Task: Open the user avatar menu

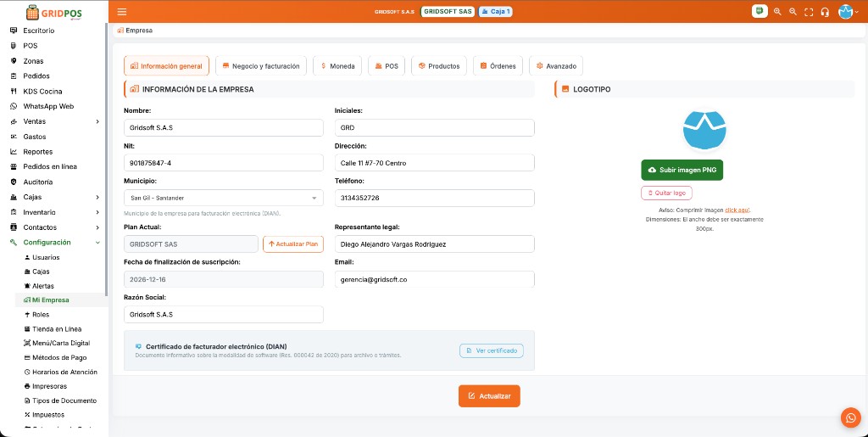Action: coord(848,12)
